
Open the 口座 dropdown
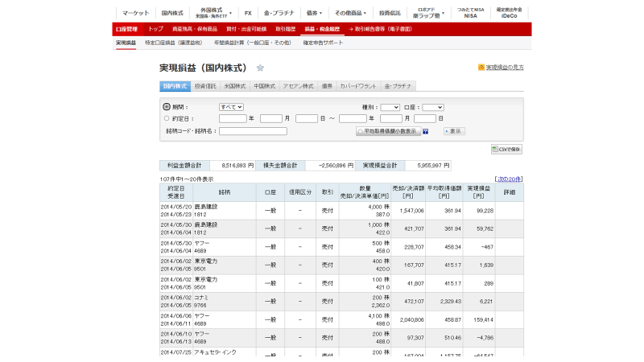click(x=433, y=107)
